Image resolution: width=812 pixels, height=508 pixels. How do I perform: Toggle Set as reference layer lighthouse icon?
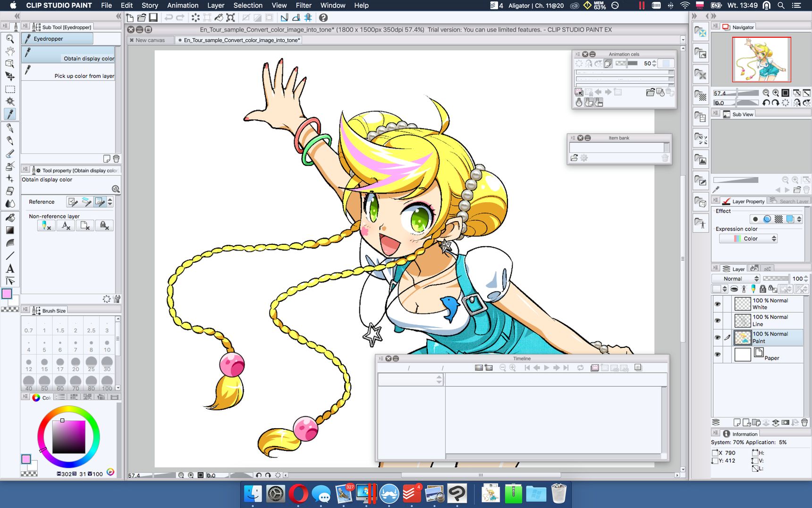[744, 289]
